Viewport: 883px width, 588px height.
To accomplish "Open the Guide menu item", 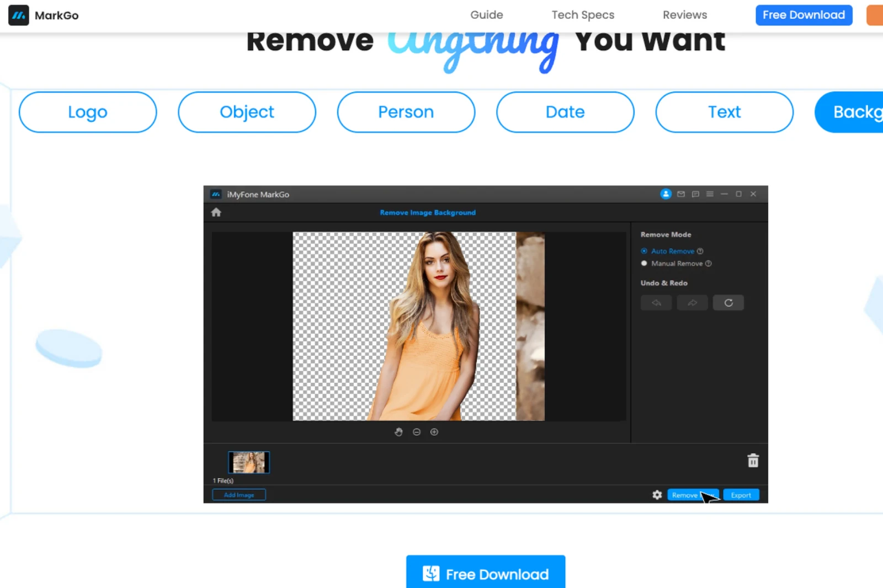I will point(487,15).
